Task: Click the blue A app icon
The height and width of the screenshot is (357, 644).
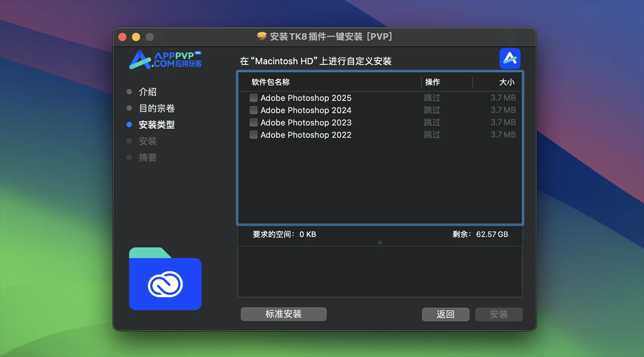Action: (x=510, y=59)
